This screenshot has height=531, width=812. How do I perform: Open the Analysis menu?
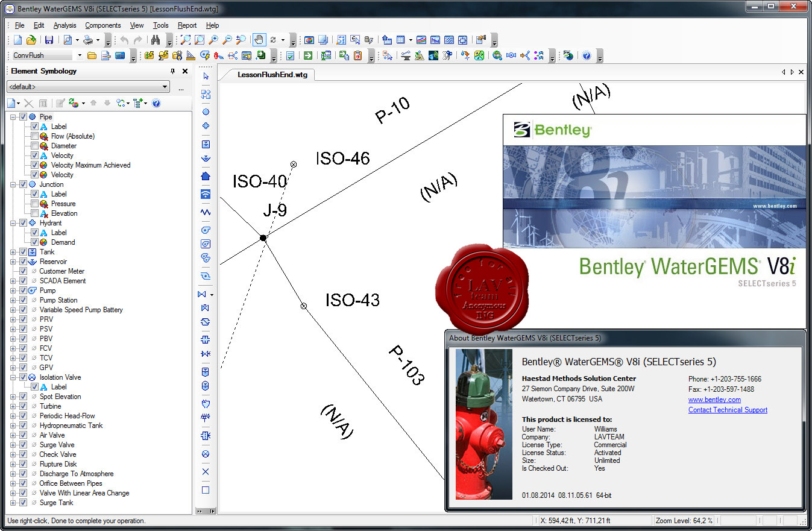pos(65,25)
